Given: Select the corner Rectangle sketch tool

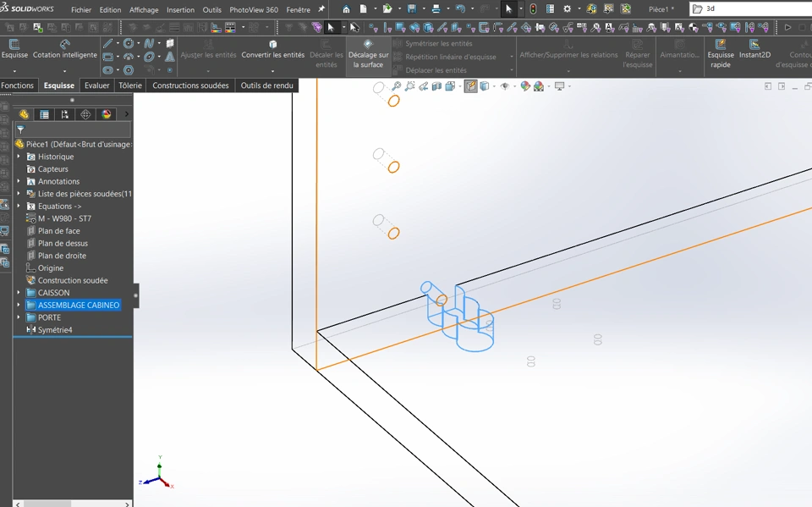Looking at the screenshot, I should [x=107, y=57].
